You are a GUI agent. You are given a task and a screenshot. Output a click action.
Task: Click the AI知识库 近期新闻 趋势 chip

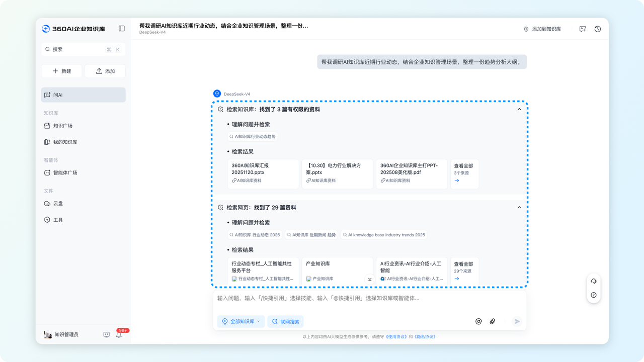click(311, 235)
